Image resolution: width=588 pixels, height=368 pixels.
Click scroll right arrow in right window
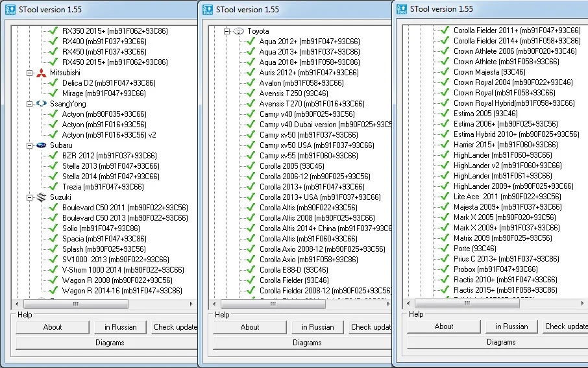pos(582,303)
